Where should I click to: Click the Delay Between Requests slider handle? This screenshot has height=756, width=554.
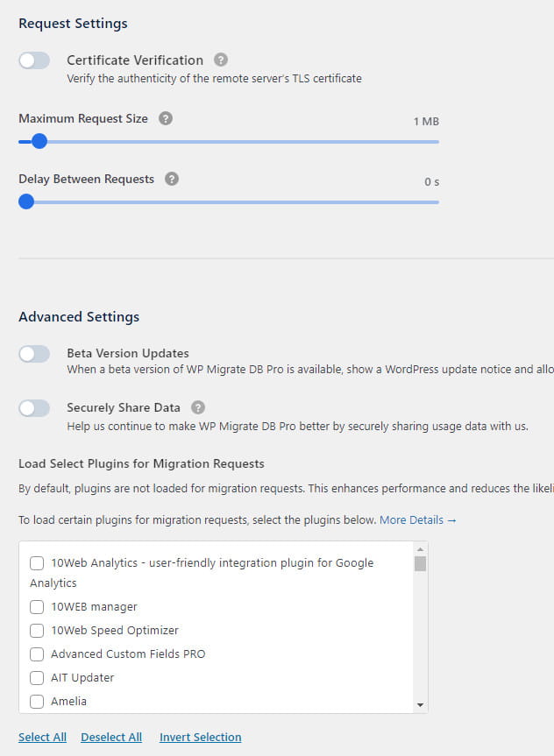coord(25,201)
